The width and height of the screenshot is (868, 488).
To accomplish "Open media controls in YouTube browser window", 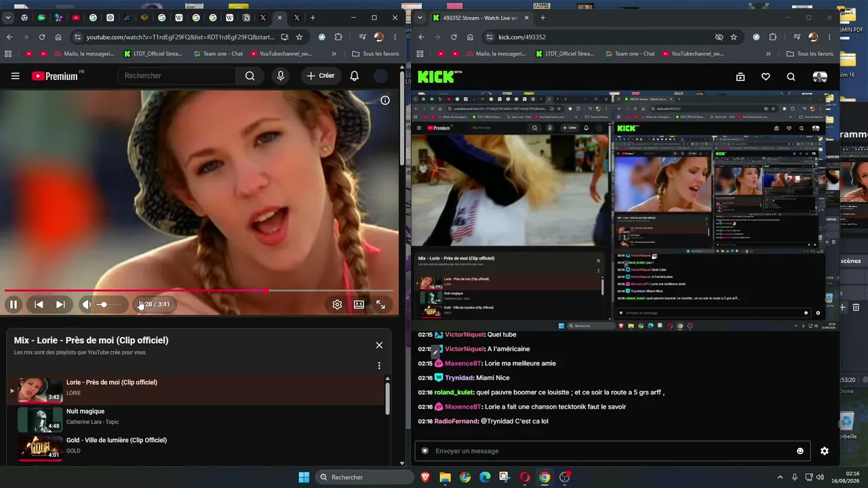I will click(x=363, y=37).
